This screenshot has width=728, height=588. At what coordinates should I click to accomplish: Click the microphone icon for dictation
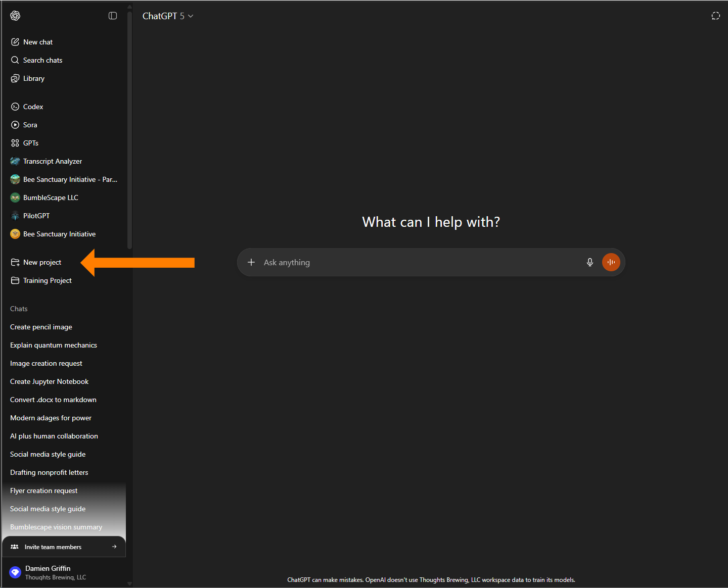(590, 262)
